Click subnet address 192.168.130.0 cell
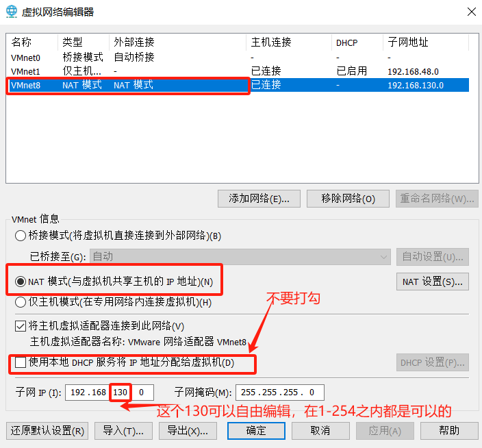482x448 pixels. coord(416,85)
